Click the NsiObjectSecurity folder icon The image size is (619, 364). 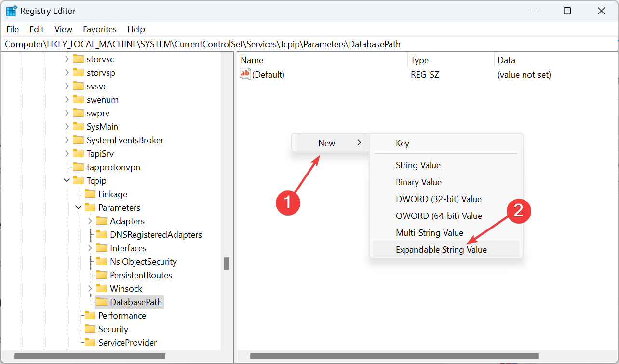102,262
